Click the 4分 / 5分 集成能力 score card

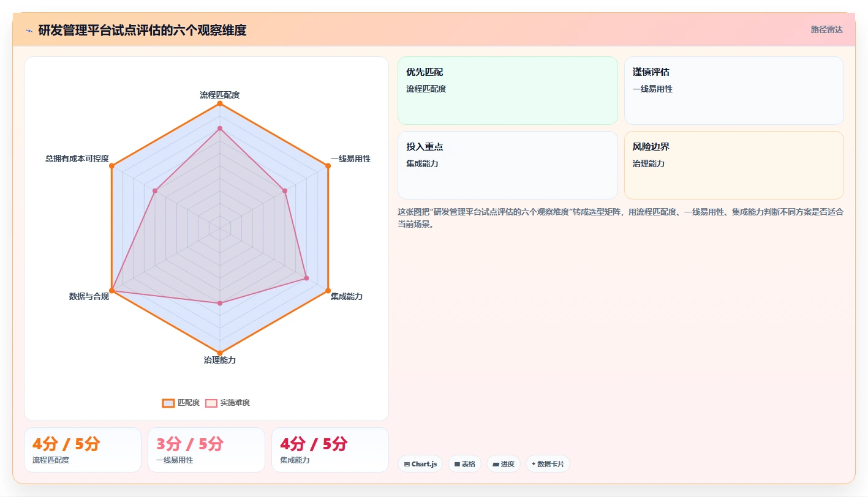tap(330, 450)
